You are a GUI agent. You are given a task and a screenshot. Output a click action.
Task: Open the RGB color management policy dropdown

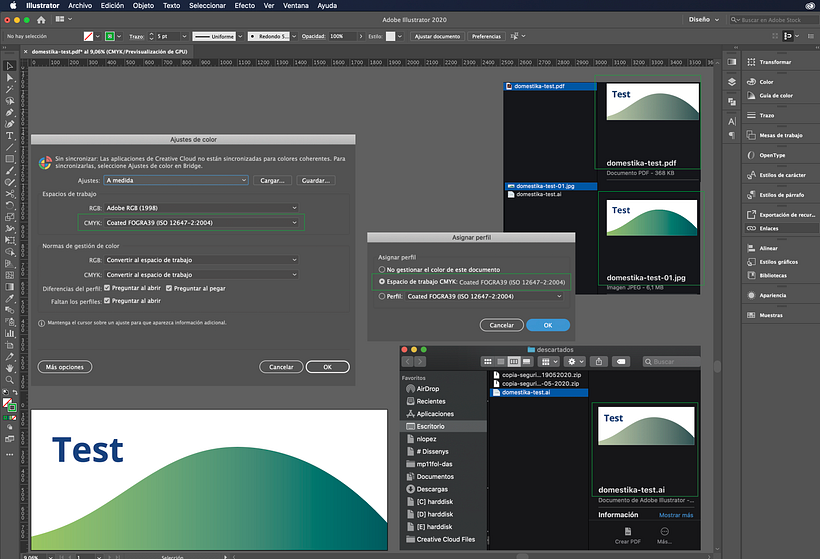(x=201, y=260)
